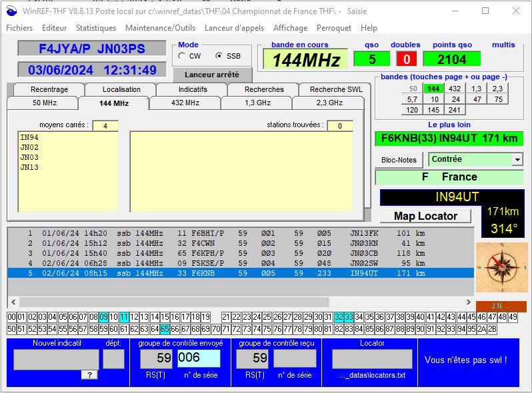Click the compass rose bearing icon
Image resolution: width=532 pixels, height=393 pixels.
click(501, 267)
